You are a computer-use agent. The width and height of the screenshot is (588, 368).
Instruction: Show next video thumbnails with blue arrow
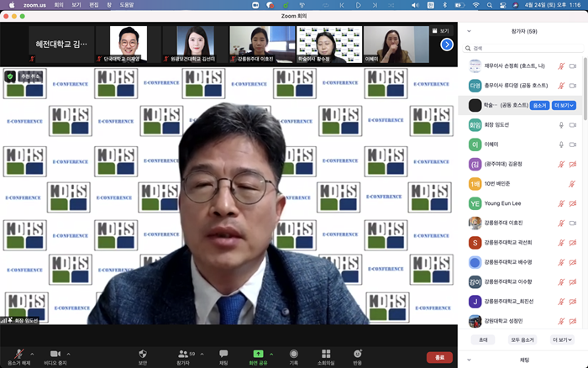pos(447,45)
